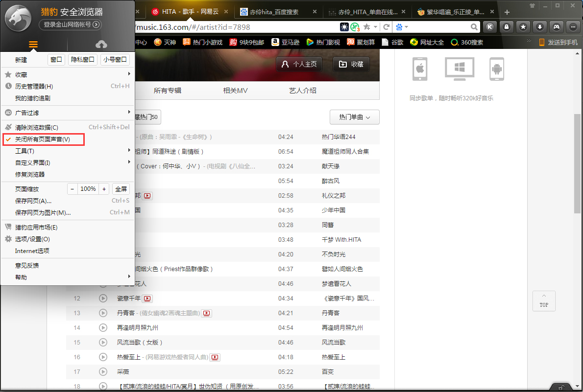Click the gamepad icon in the toolbar
This screenshot has width=583, height=392.
[x=556, y=27]
